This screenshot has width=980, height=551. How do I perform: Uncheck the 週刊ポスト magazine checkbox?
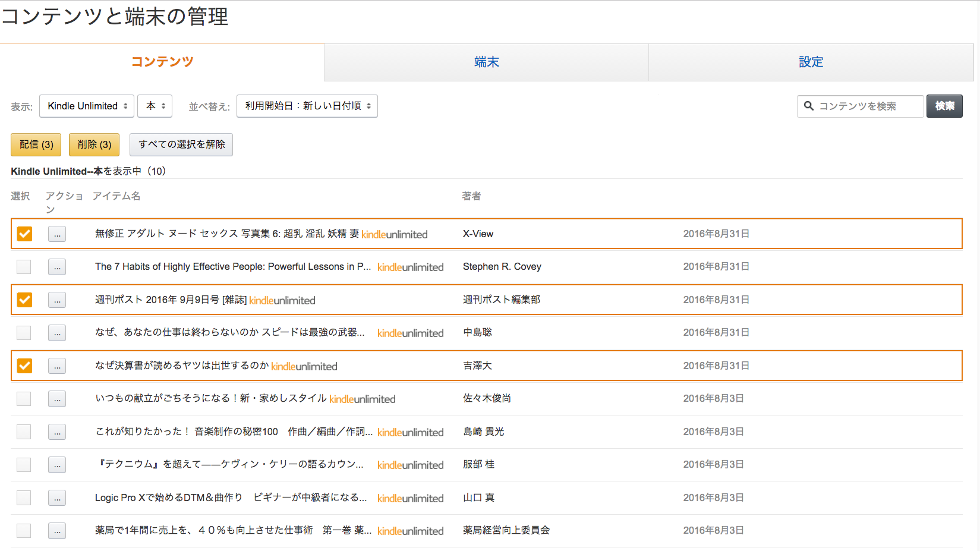click(x=24, y=300)
